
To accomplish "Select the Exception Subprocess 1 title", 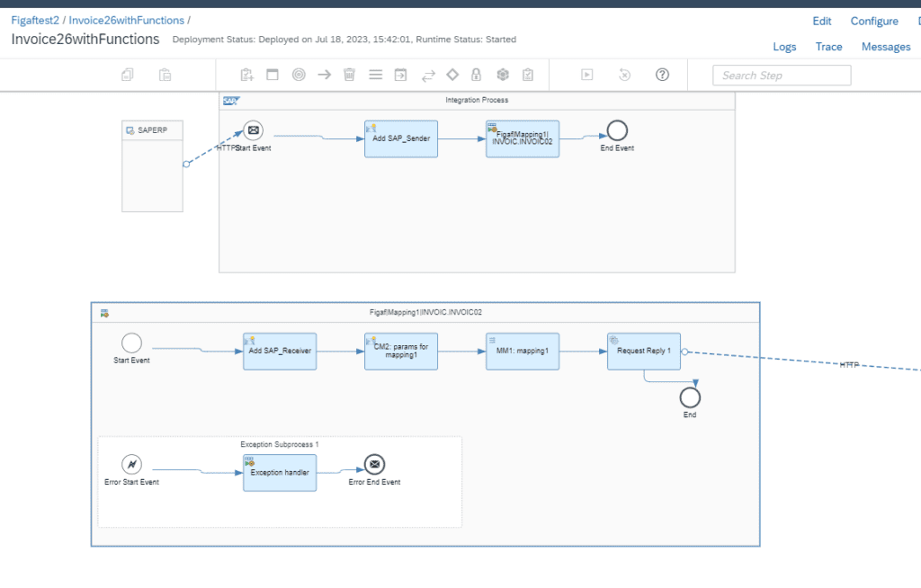I will (x=280, y=445).
